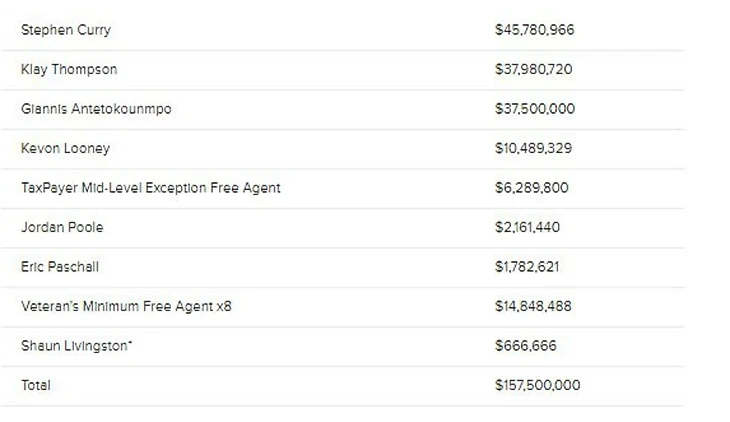Select Jordan Poole's $2,161,440 salary
730x422 pixels.
click(x=527, y=227)
